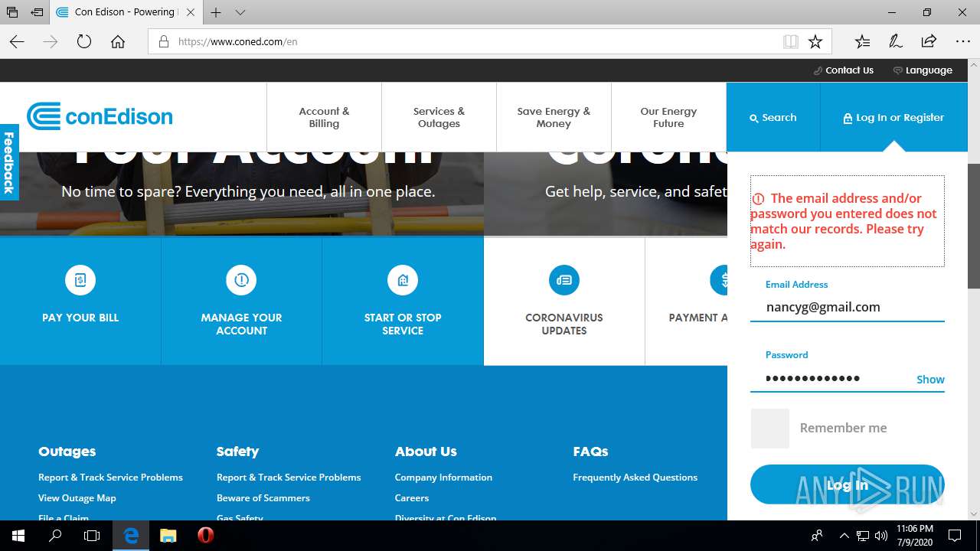Screen dimensions: 980x551
Task: Open Report & Track Service Problems under Safety
Action: click(289, 477)
